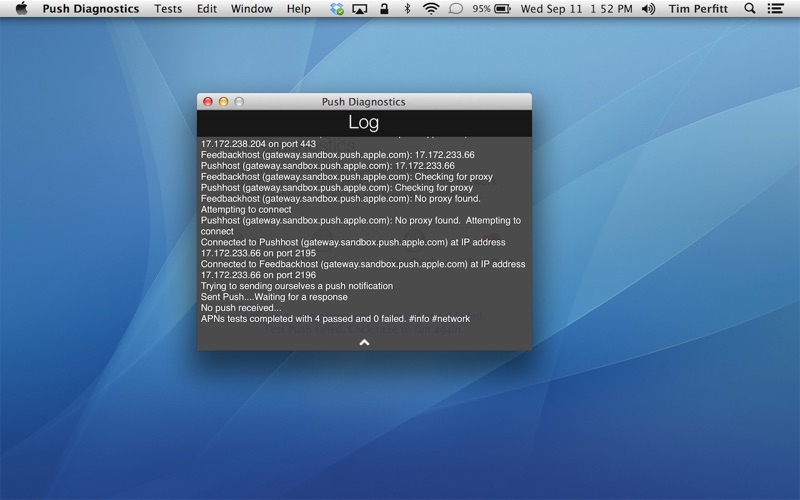
Task: Open the battery status showing 95%
Action: click(491, 9)
